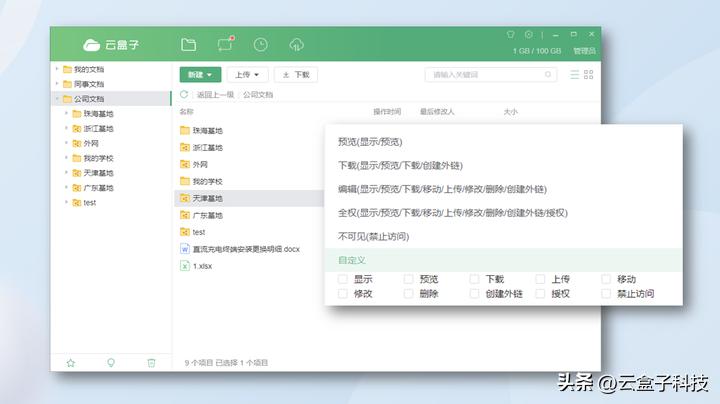
Task: Open the cloud upload transfer icon
Action: [296, 45]
